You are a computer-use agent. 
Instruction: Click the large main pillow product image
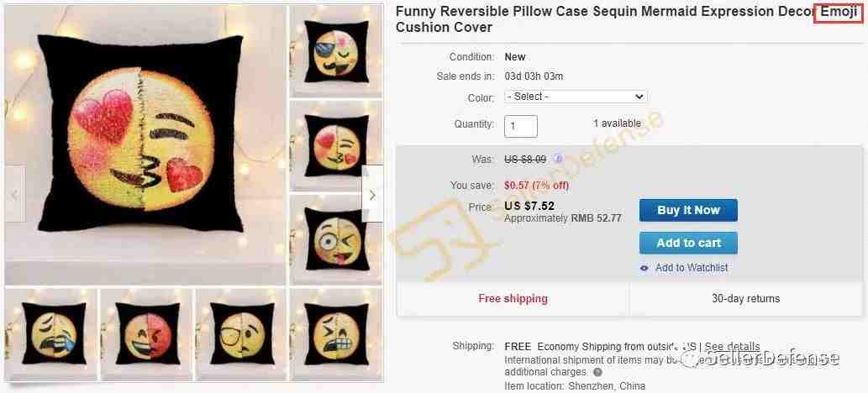click(146, 145)
